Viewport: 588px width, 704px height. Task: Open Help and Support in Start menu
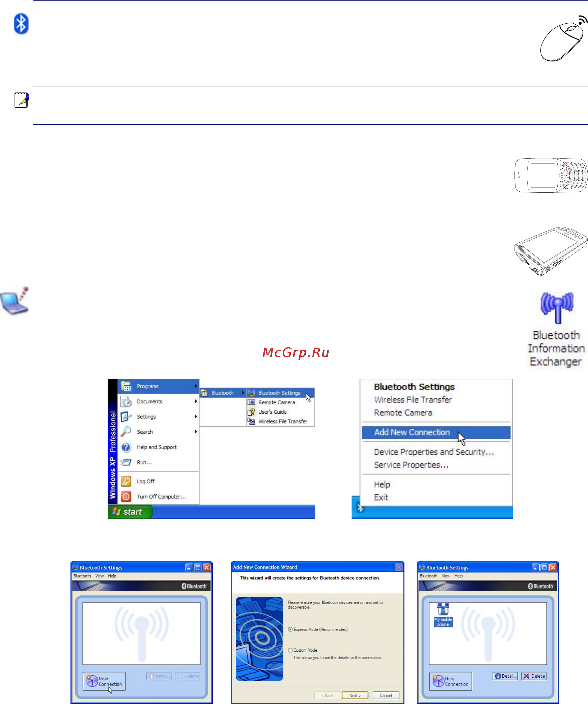click(x=159, y=447)
